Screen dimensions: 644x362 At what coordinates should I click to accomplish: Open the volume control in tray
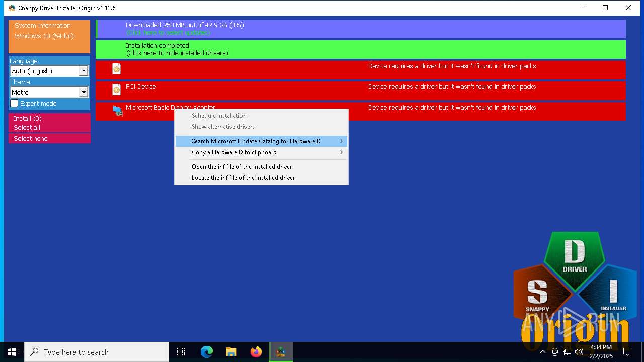pos(579,352)
